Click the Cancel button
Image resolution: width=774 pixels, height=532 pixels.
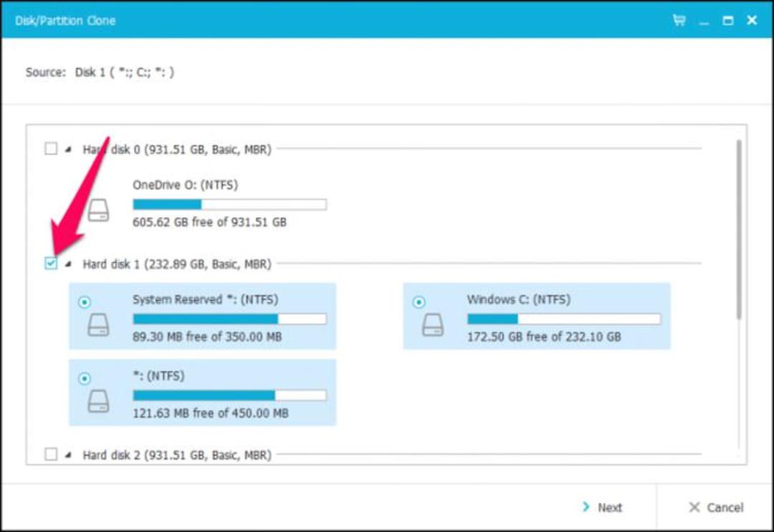coord(716,507)
